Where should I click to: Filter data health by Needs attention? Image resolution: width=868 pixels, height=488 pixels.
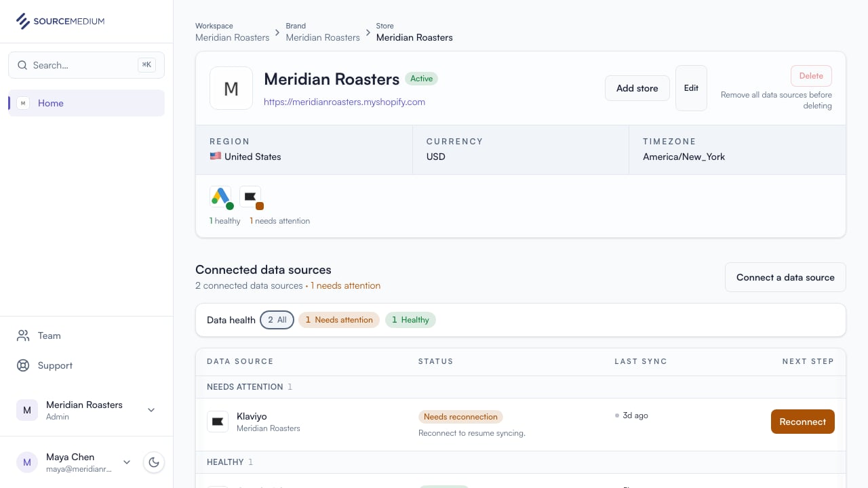click(x=339, y=320)
